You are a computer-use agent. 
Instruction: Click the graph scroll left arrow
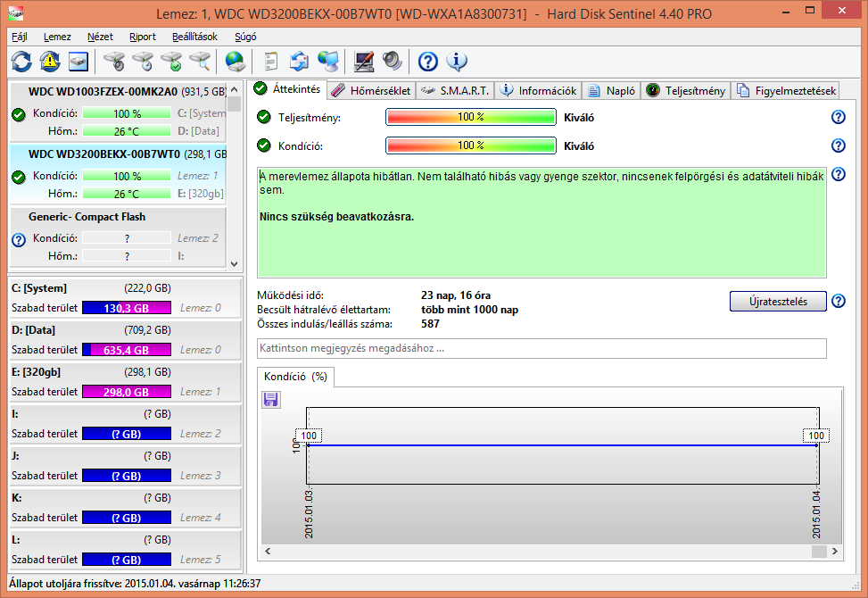268,551
